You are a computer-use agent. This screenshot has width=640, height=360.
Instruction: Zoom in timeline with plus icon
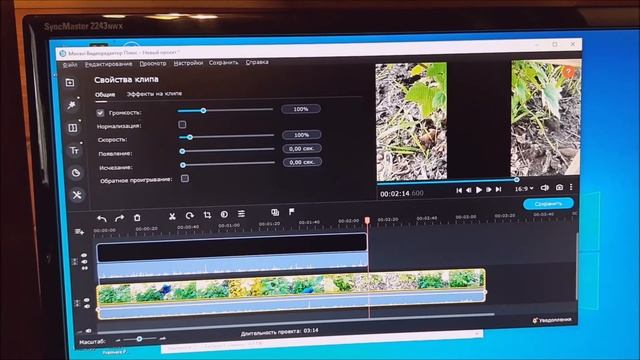tap(162, 338)
